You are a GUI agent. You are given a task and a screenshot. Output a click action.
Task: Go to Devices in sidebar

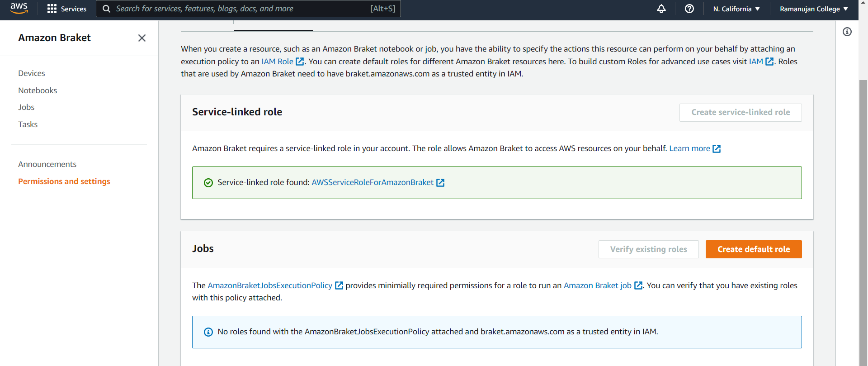(x=32, y=73)
